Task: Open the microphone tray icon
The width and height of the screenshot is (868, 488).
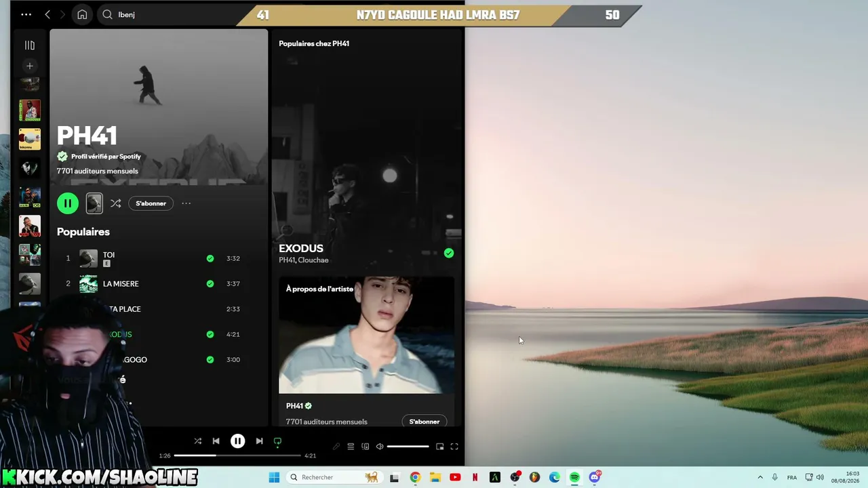Action: (774, 477)
